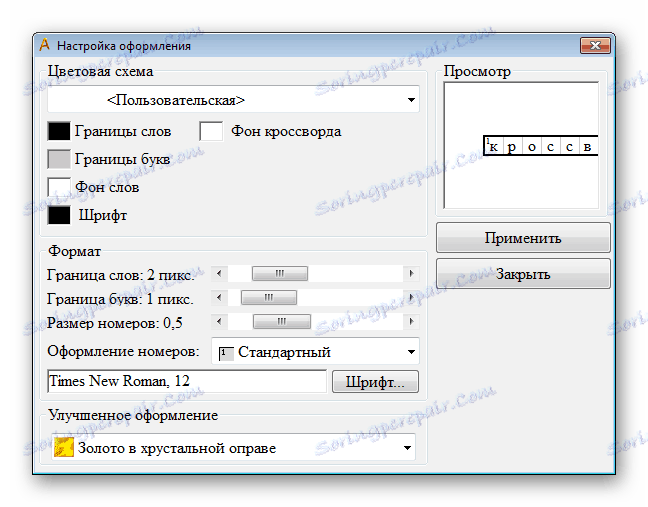Click the Фон кроссворда label
The height and width of the screenshot is (507, 648).
tap(286, 131)
